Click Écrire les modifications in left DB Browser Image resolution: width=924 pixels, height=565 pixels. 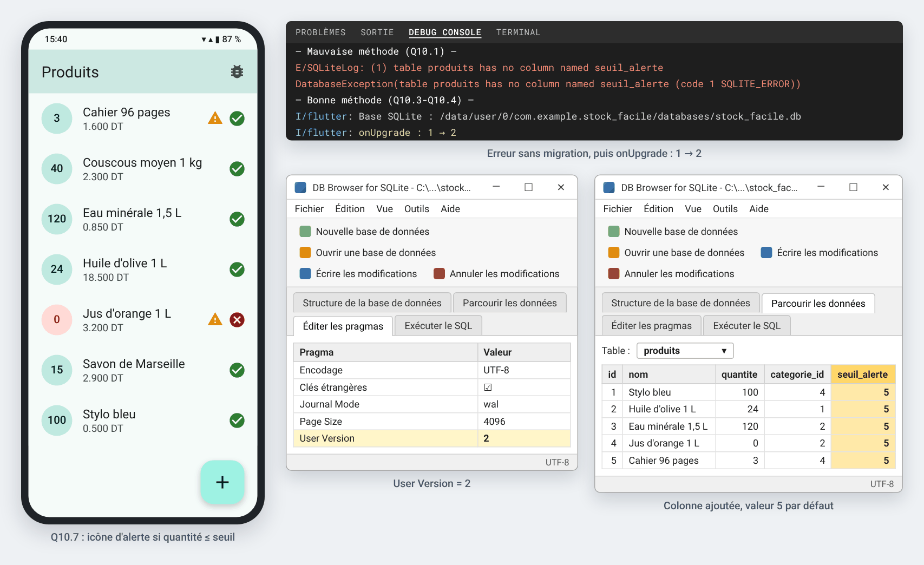pos(358,274)
